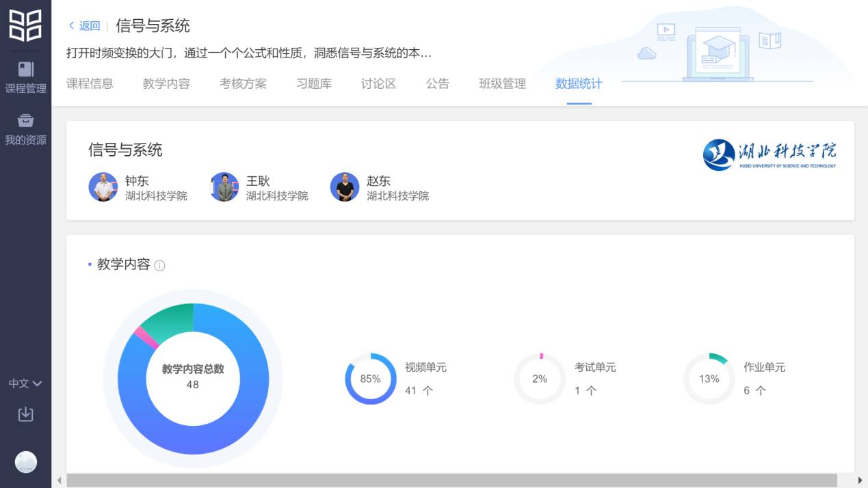Click the horizontal scrollbar right arrow

pos(860,480)
